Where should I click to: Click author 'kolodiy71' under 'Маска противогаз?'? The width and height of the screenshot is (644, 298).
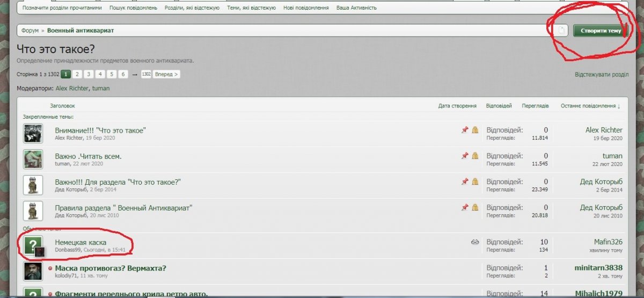pos(66,276)
